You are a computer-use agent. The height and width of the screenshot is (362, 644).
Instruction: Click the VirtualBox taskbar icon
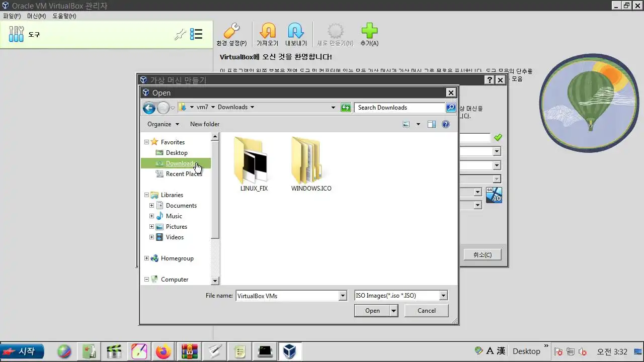coord(289,351)
